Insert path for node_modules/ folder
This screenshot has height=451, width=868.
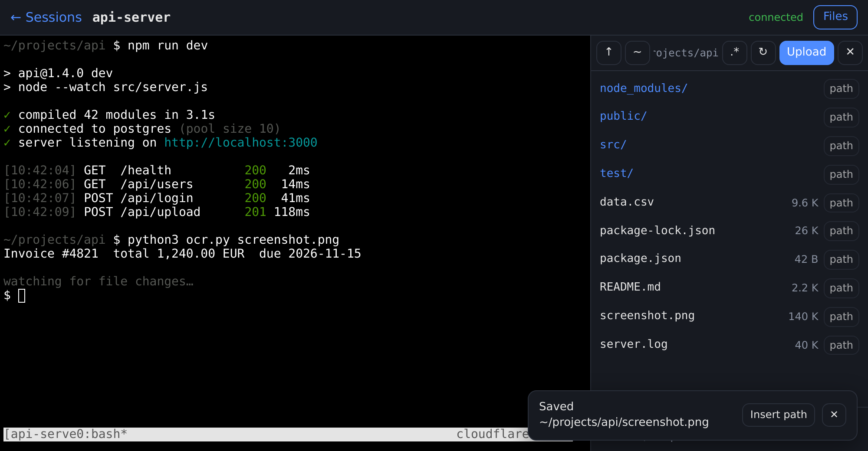841,89
